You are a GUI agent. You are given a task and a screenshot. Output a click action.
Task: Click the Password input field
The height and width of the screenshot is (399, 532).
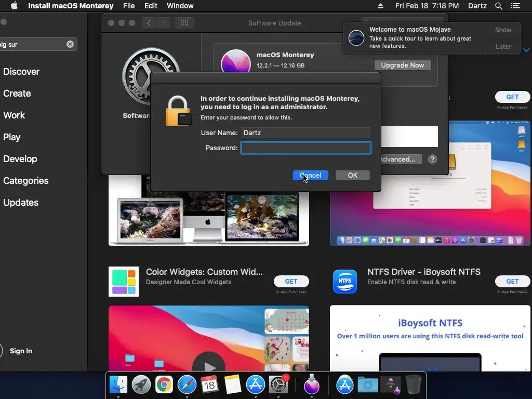(305, 148)
